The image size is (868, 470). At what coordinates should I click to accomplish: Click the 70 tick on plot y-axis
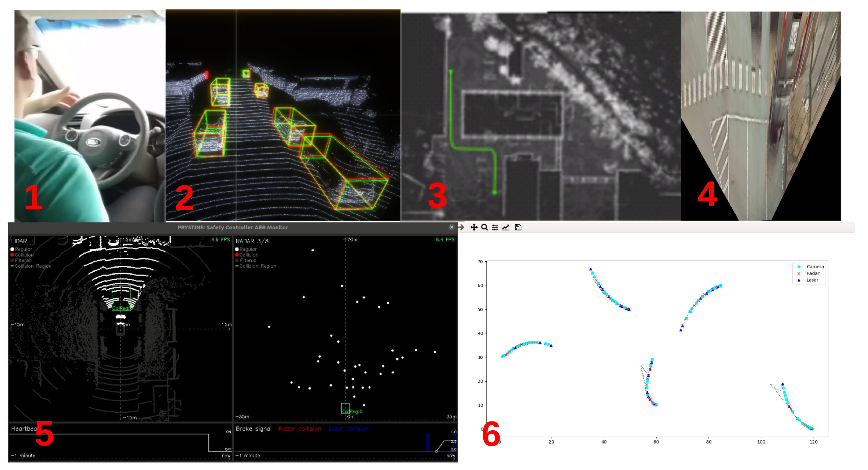[480, 262]
